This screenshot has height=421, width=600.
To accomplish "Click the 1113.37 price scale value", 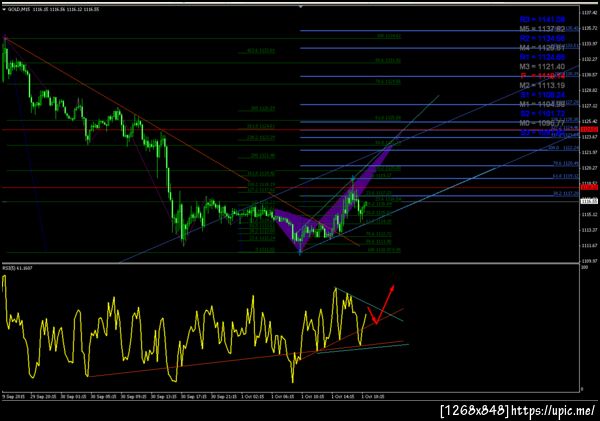I will tap(589, 230).
